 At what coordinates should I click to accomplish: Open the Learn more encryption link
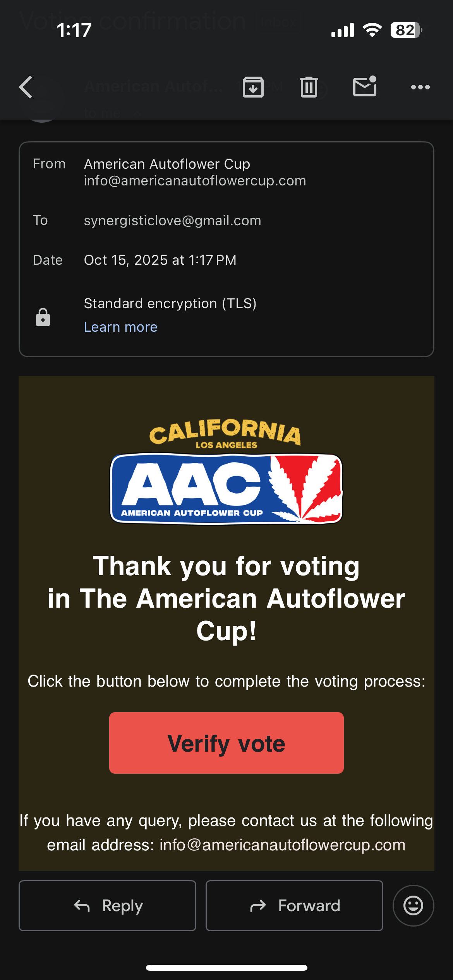tap(121, 327)
